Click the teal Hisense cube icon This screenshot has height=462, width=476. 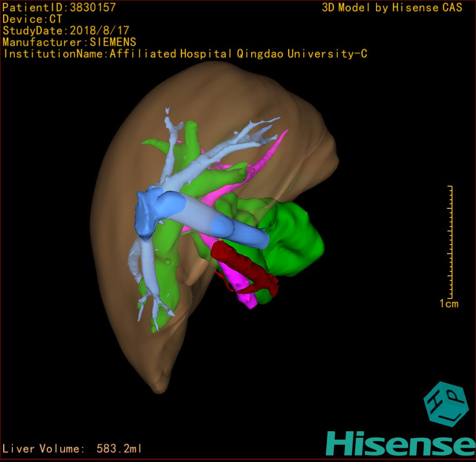click(445, 403)
